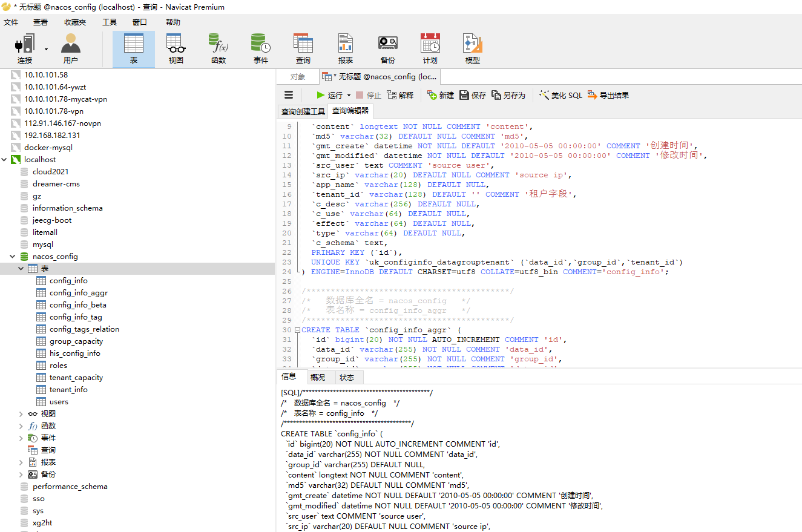Beautify the code with 美化 SQL

560,95
